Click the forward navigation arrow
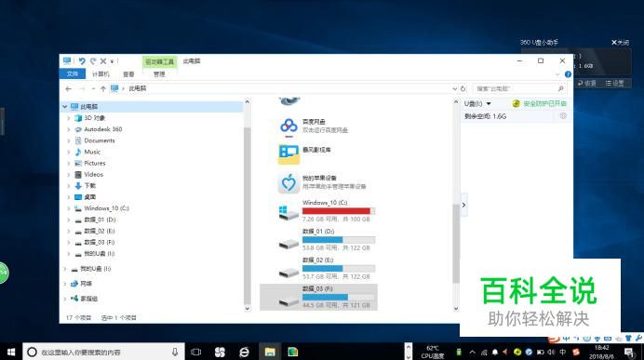This screenshot has height=360, width=644. pyautogui.click(x=82, y=88)
